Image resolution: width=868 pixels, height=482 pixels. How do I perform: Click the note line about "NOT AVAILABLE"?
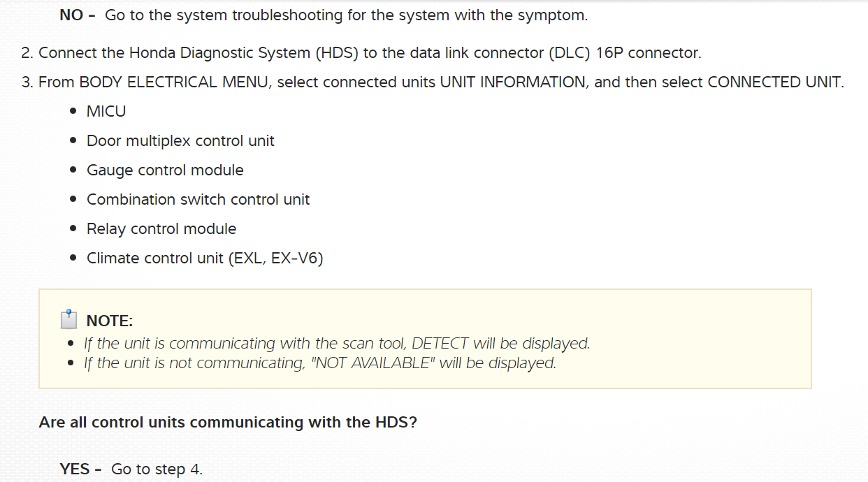point(320,363)
